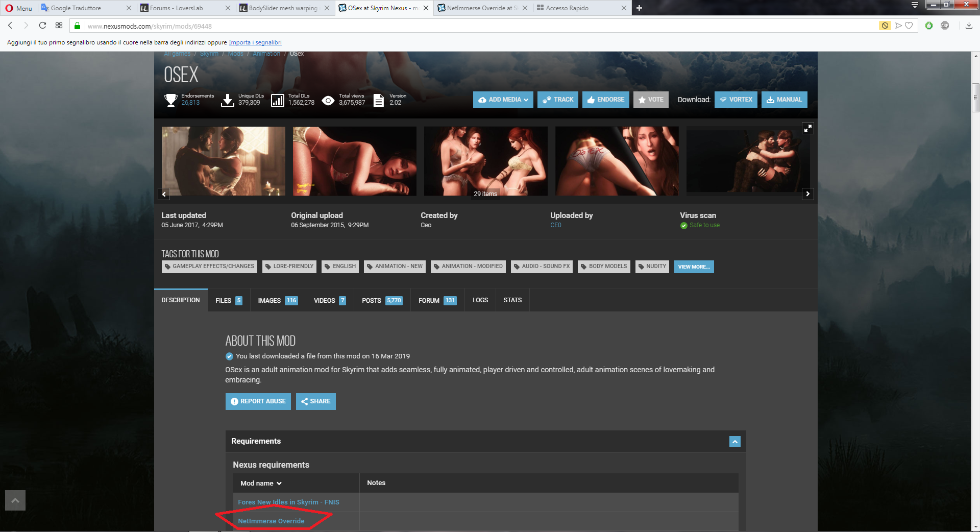
Task: Click the page's vertical scrollbar thumb
Action: click(975, 98)
